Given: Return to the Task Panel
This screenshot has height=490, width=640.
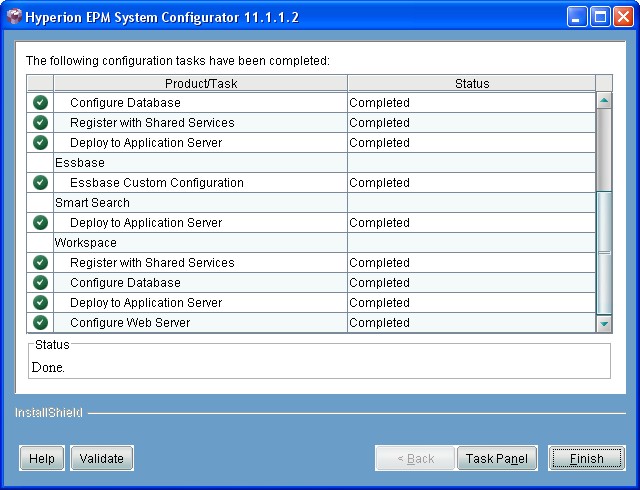Looking at the screenshot, I should click(x=497, y=459).
